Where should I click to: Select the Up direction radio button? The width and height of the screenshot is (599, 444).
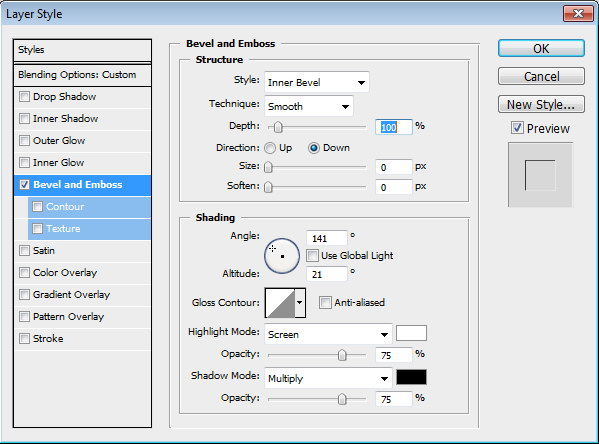coord(270,148)
